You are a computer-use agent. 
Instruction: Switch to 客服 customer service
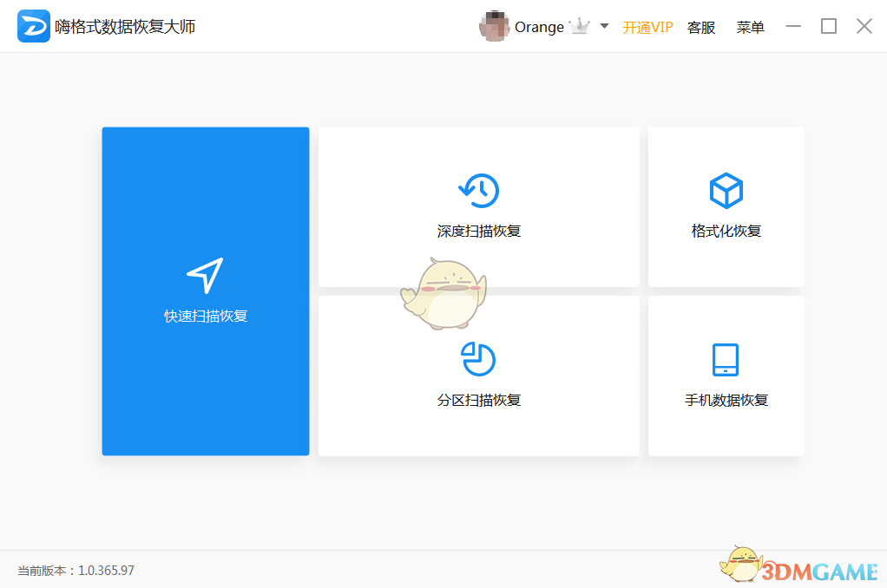click(x=700, y=27)
